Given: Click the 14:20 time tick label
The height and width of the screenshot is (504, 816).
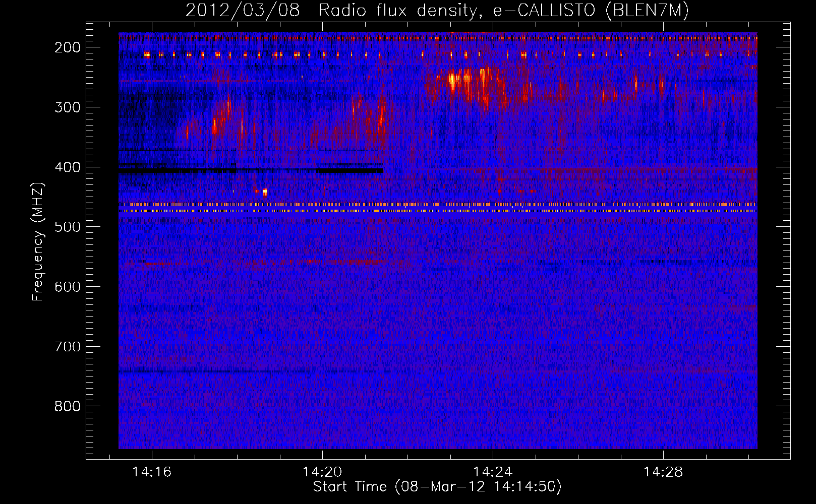Looking at the screenshot, I should point(322,472).
